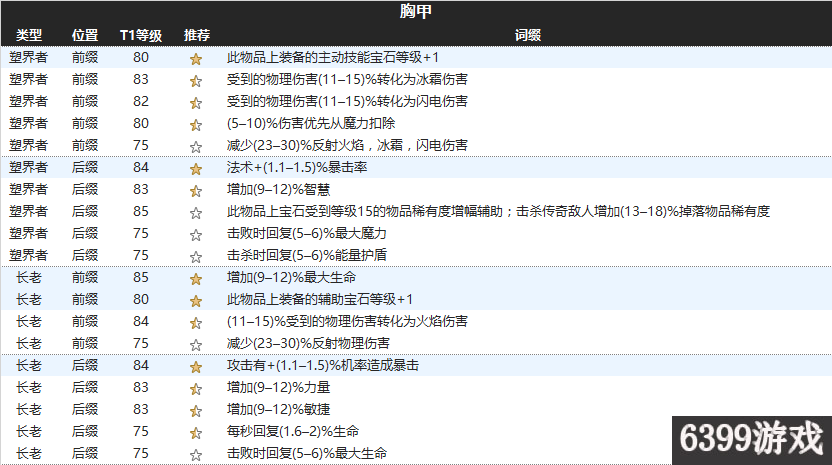The height and width of the screenshot is (465, 832).
Task: Select text 此物品上装备的辅助宝石等级+1
Action: [320, 299]
